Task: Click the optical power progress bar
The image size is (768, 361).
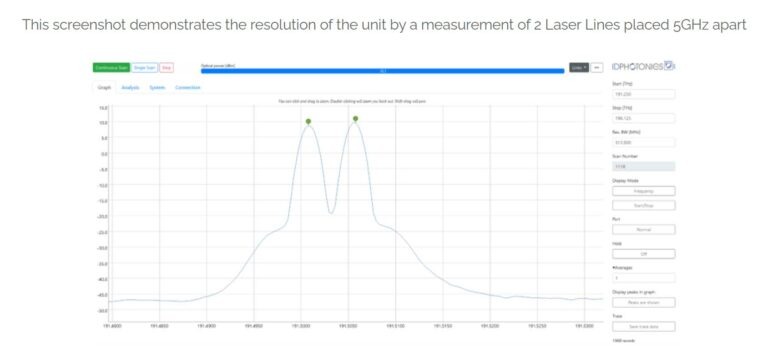Action: pos(383,71)
